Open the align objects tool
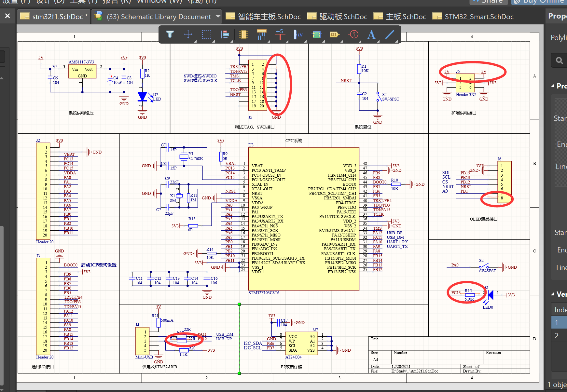The width and height of the screenshot is (567, 392). coord(225,34)
